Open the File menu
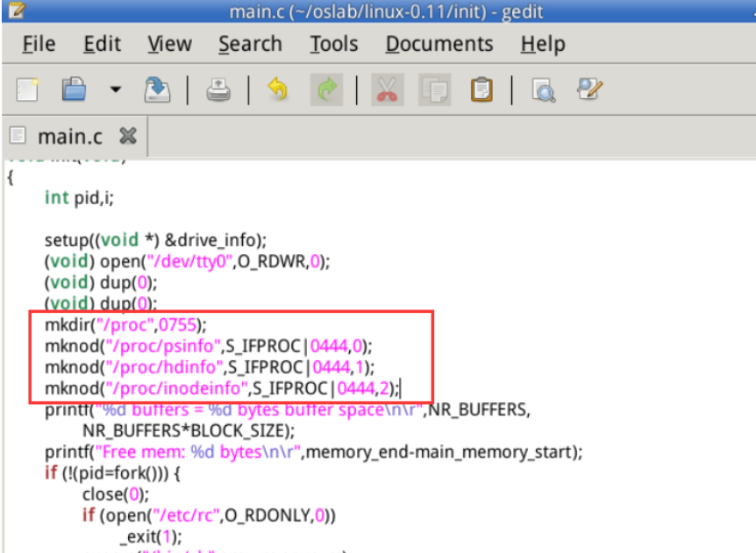The height and width of the screenshot is (553, 756). 38,44
